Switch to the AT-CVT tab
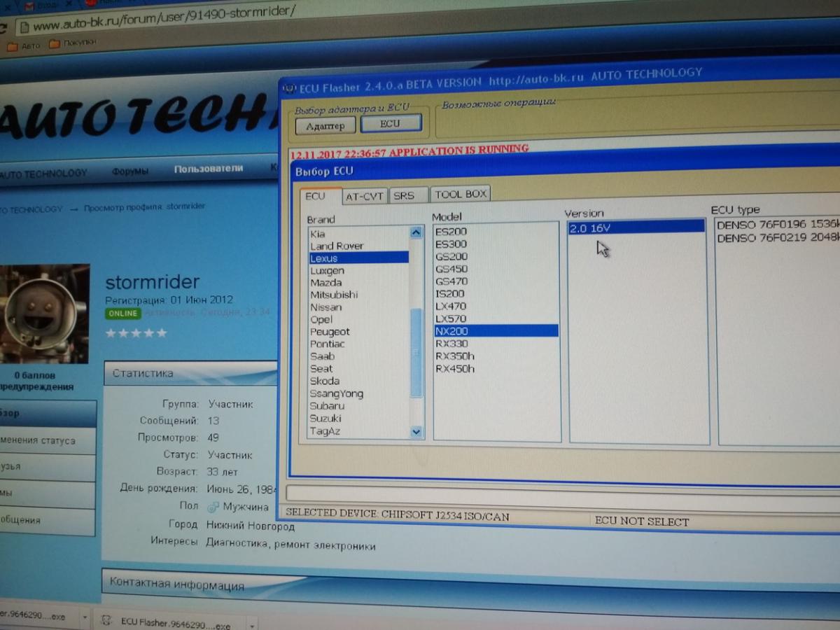840x630 pixels. (x=365, y=196)
